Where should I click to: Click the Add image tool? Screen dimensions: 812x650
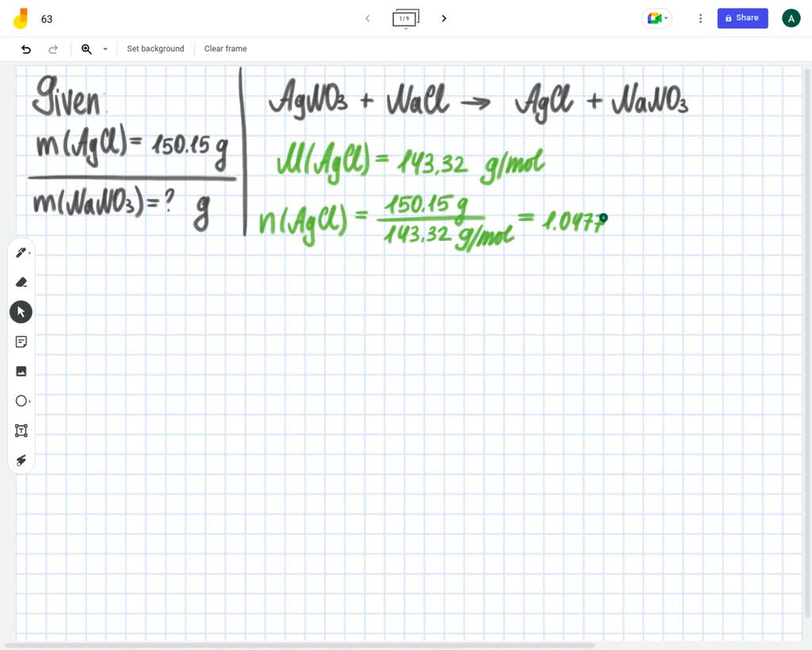pyautogui.click(x=21, y=371)
